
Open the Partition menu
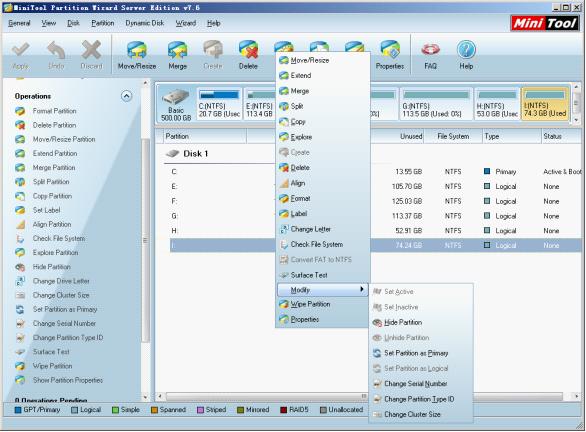click(x=103, y=23)
